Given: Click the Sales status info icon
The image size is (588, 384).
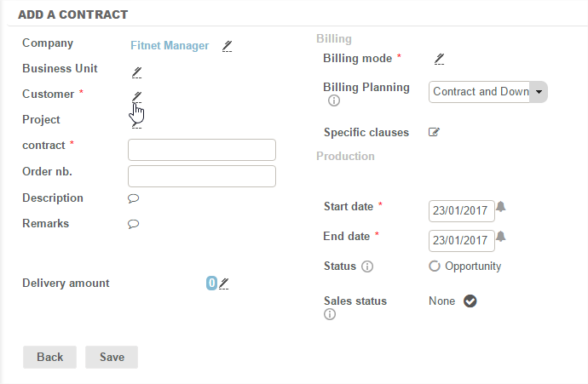Looking at the screenshot, I should 330,315.
